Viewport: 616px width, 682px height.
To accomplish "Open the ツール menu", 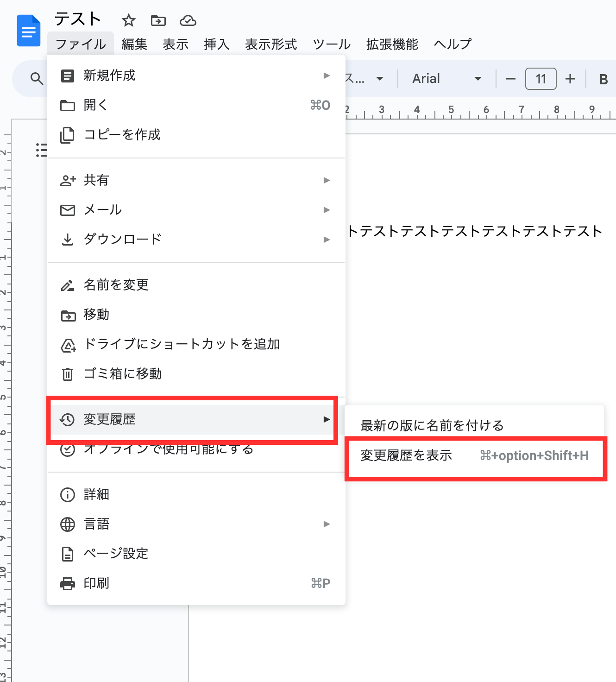I will pyautogui.click(x=332, y=44).
